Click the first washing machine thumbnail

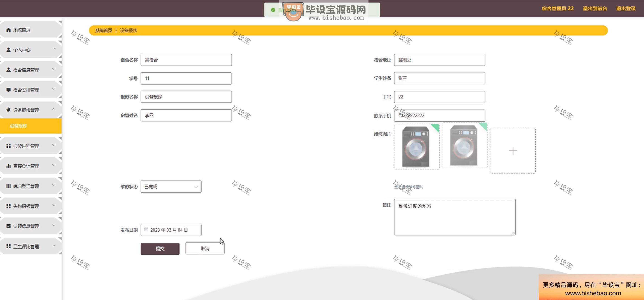416,147
